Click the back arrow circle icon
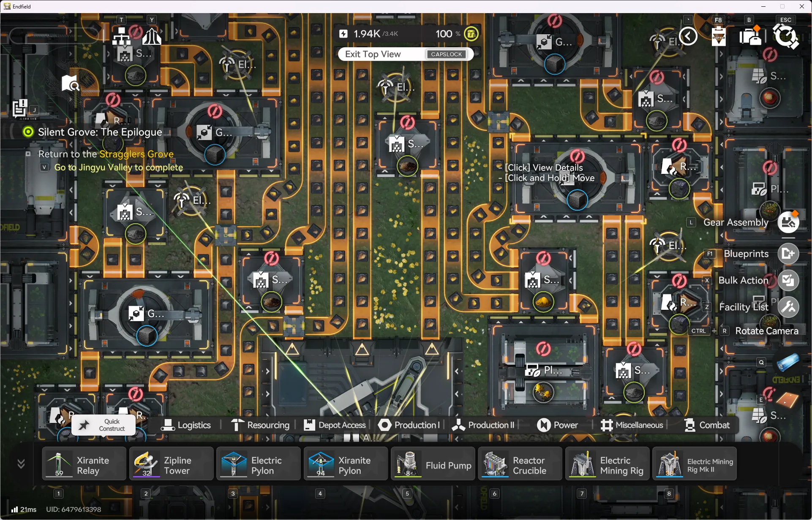This screenshot has width=812, height=520. [688, 36]
